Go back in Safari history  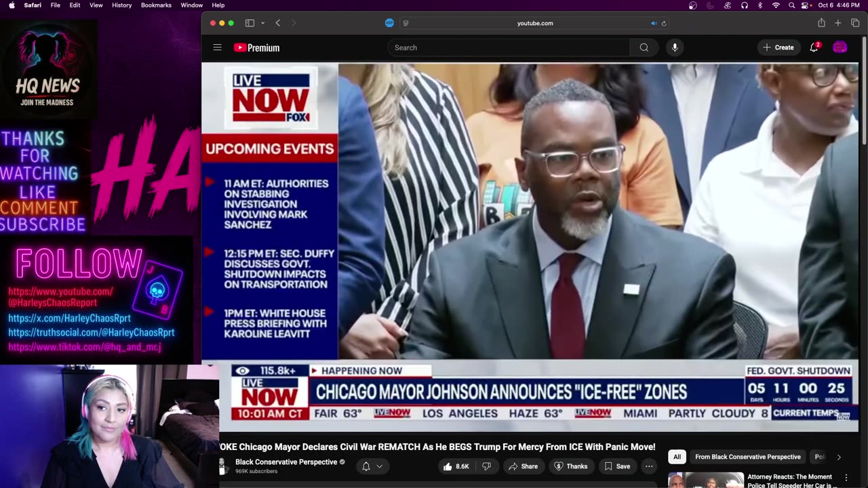pyautogui.click(x=278, y=23)
